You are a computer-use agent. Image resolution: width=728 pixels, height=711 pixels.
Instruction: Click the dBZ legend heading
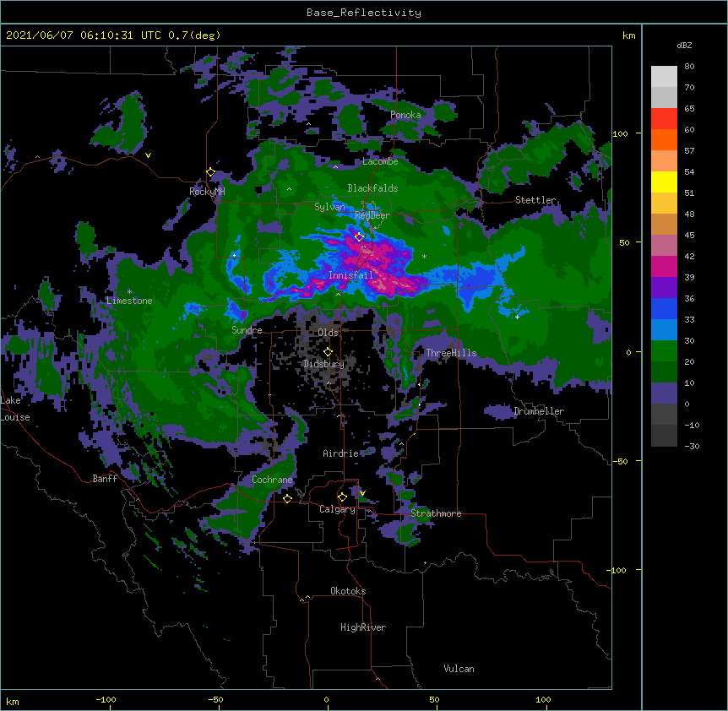point(684,45)
